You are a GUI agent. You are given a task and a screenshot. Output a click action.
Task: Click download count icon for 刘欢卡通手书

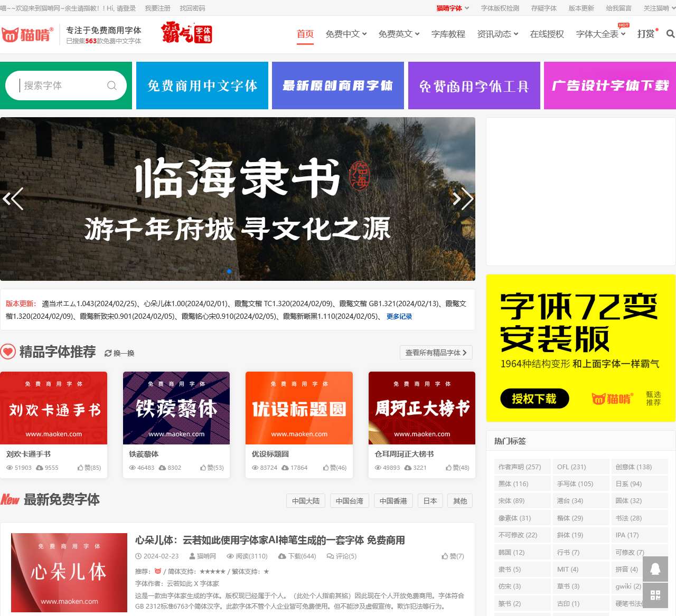click(x=40, y=468)
